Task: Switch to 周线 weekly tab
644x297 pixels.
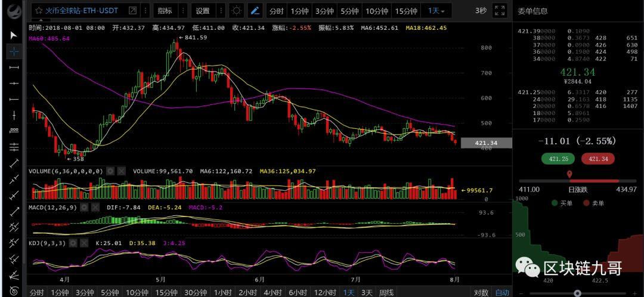Action: point(386,292)
